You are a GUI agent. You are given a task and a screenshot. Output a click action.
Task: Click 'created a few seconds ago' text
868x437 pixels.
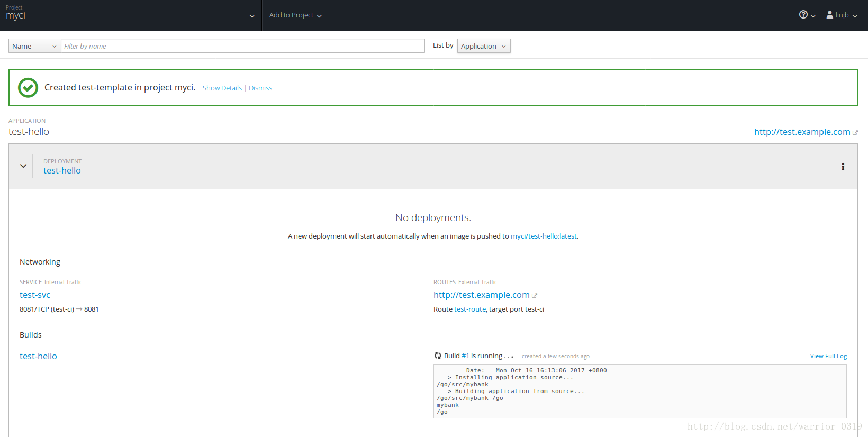point(555,357)
